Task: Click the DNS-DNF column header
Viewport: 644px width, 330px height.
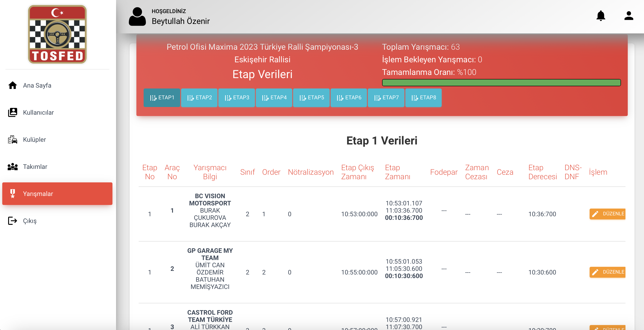Action: click(x=573, y=172)
